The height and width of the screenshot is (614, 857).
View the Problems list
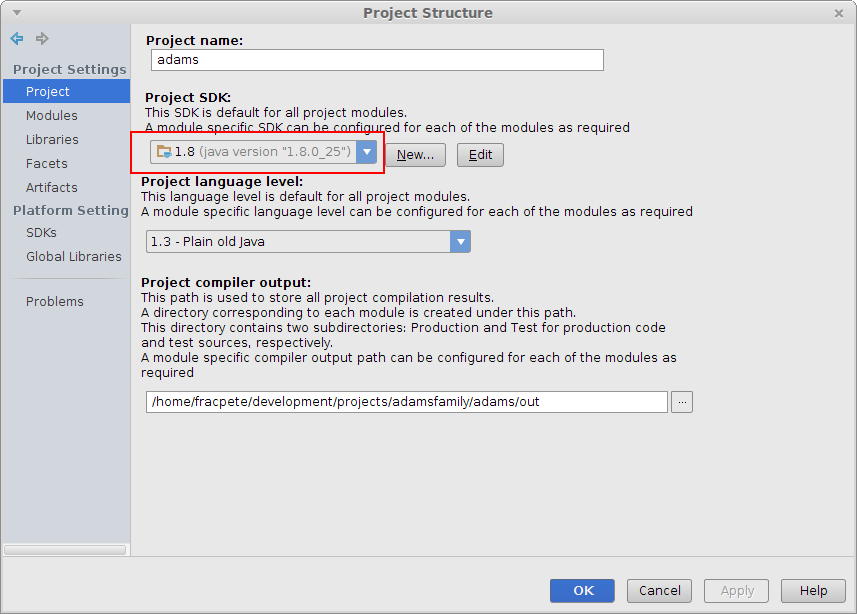(x=55, y=302)
